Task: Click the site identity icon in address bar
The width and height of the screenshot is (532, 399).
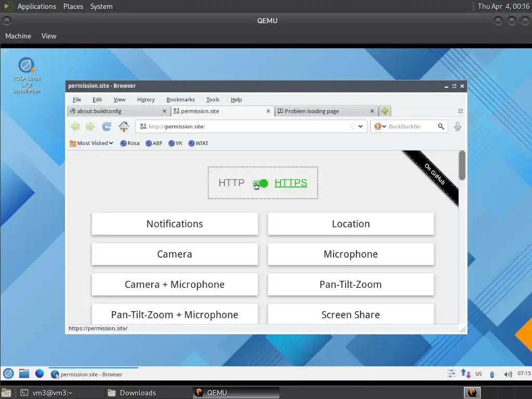Action: click(x=143, y=126)
